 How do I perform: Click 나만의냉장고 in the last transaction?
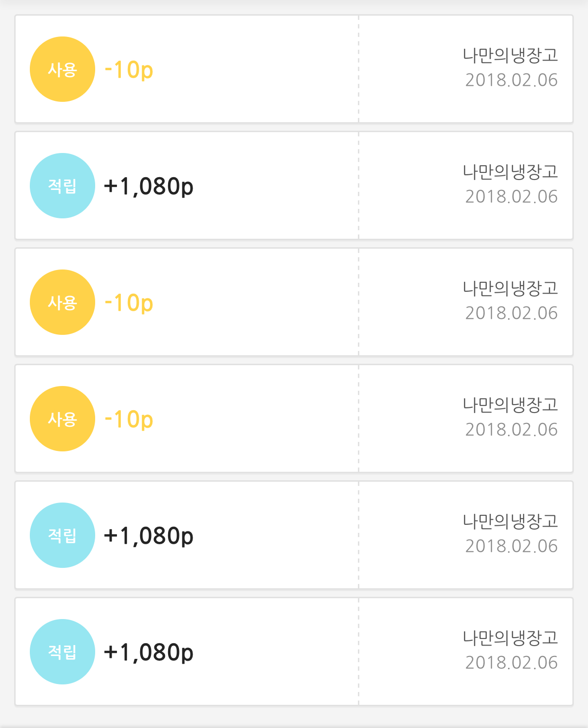tap(510, 638)
